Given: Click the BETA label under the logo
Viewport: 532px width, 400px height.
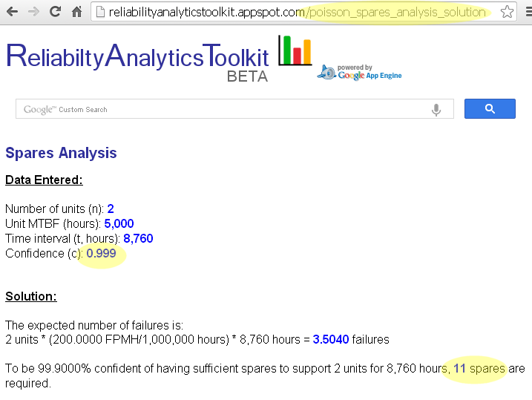Looking at the screenshot, I should tap(247, 76).
